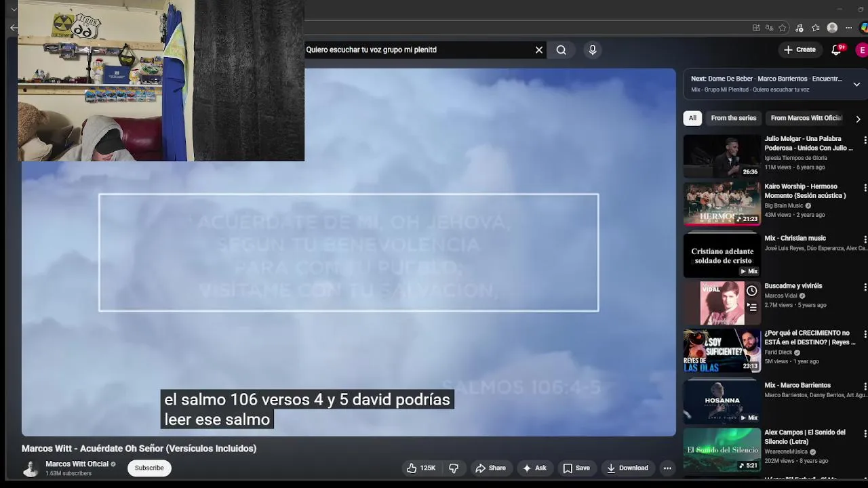The image size is (868, 488).
Task: Open the Buscadme y viviréis video title
Action: 793,286
